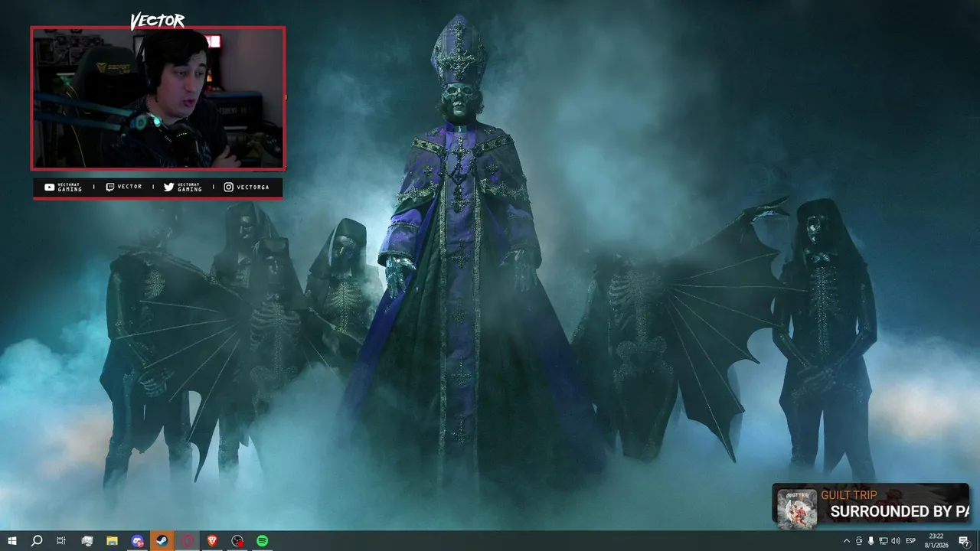Open the app left of File Explorer

pyautogui.click(x=87, y=541)
